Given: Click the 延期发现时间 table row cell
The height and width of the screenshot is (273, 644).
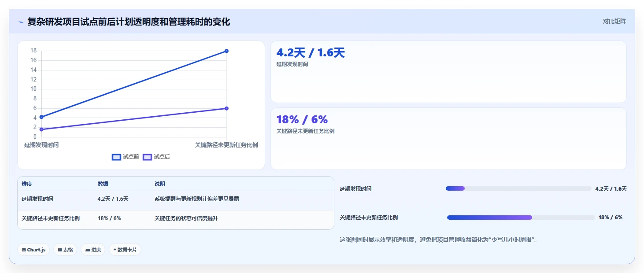Looking at the screenshot, I should (x=37, y=199).
